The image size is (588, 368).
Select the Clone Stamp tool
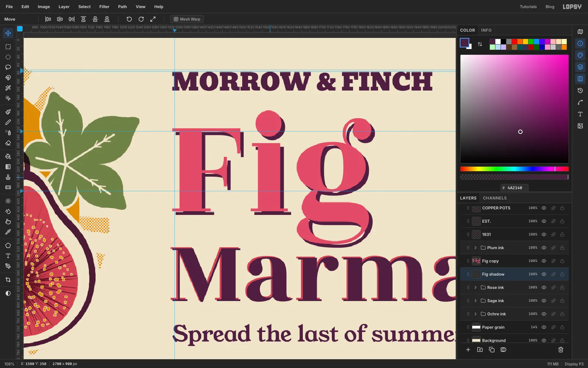point(8,177)
